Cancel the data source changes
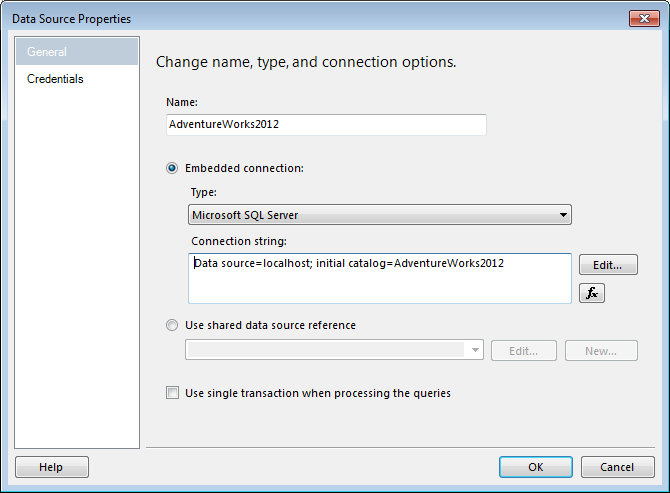670x493 pixels. (616, 467)
